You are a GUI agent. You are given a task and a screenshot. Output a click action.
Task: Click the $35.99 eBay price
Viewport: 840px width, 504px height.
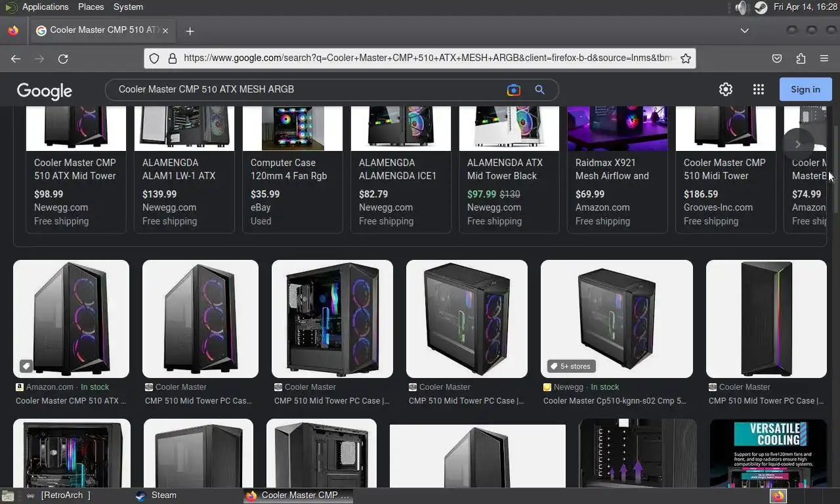[265, 194]
